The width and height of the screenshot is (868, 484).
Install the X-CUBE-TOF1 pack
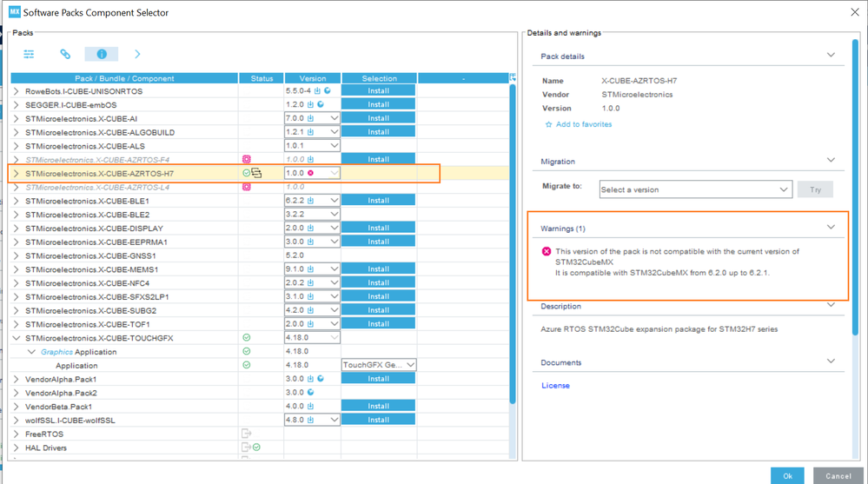(378, 324)
